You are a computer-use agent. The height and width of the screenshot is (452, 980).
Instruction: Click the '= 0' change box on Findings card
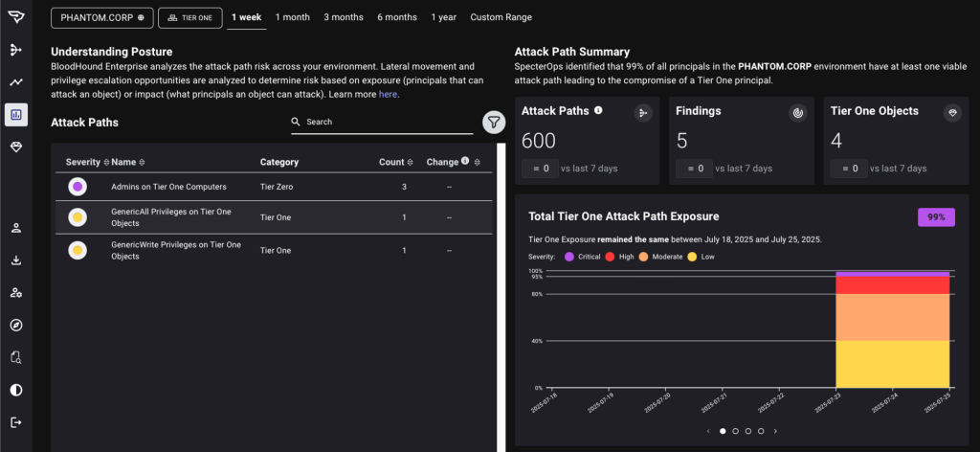pos(695,169)
